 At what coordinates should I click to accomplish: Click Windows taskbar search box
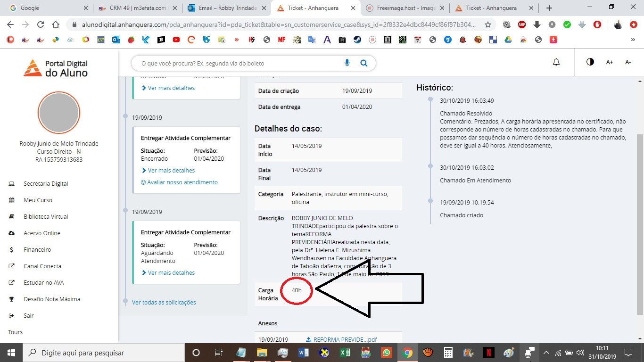(x=104, y=353)
